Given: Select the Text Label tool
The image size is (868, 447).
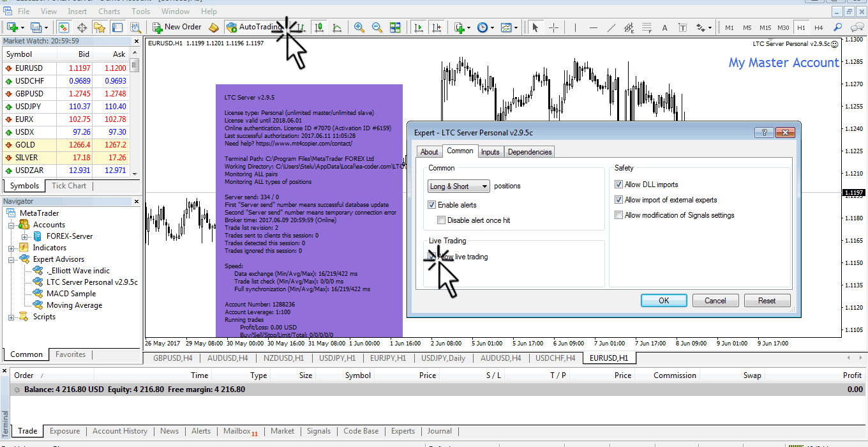Looking at the screenshot, I should click(x=683, y=27).
